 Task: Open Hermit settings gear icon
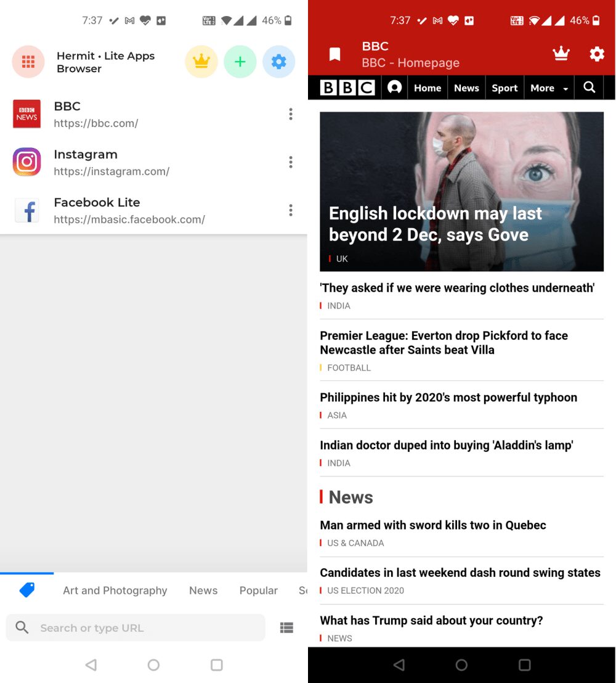coord(278,62)
